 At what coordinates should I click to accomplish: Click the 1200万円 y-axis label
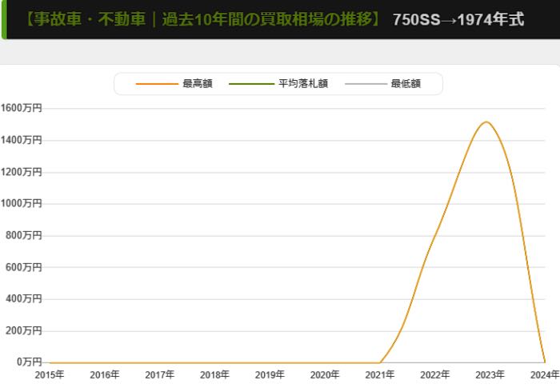pyautogui.click(x=21, y=172)
